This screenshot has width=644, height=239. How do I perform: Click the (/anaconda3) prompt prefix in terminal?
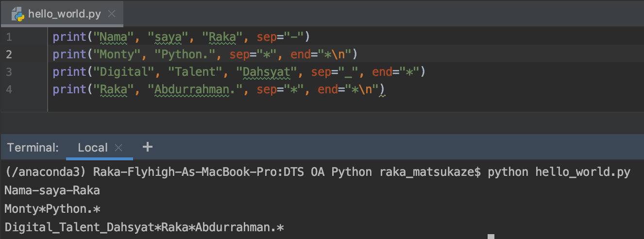pos(46,172)
